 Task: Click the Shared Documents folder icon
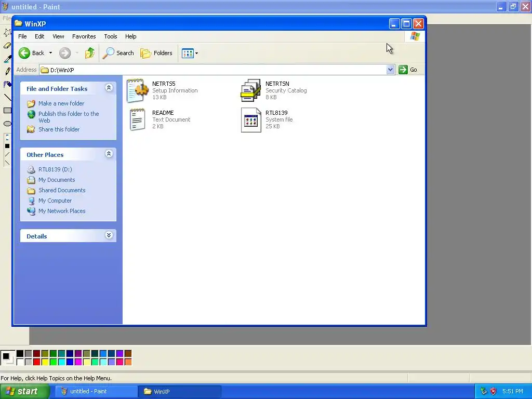(x=31, y=190)
